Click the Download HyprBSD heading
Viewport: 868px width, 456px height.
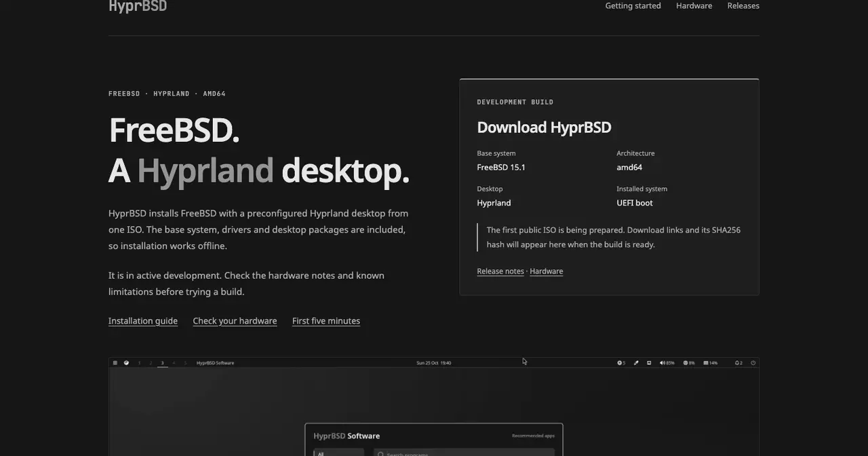coord(544,127)
